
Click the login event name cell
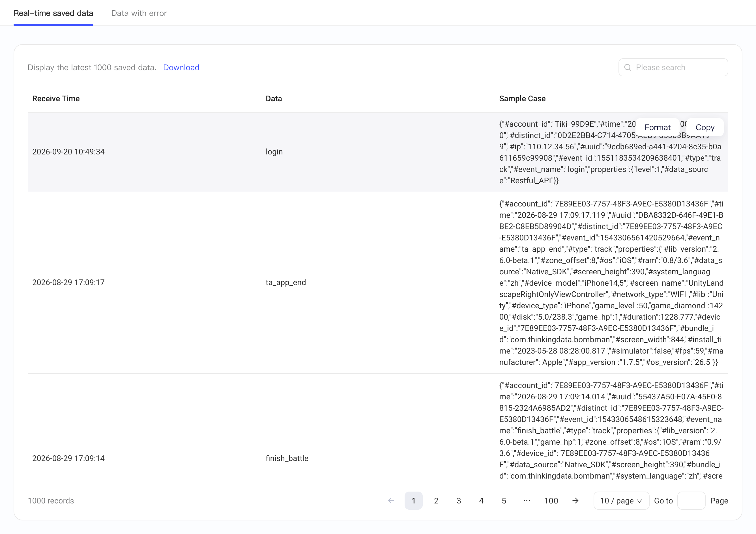[274, 152]
